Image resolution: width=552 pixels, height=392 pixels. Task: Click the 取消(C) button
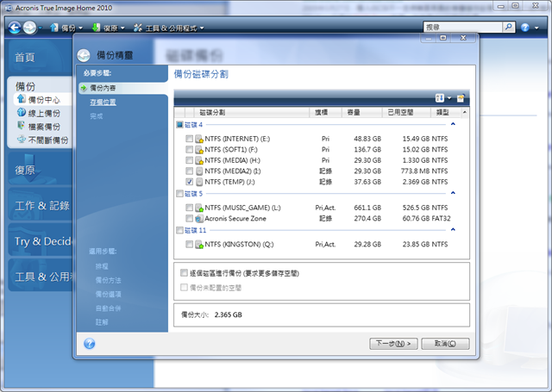[445, 344]
